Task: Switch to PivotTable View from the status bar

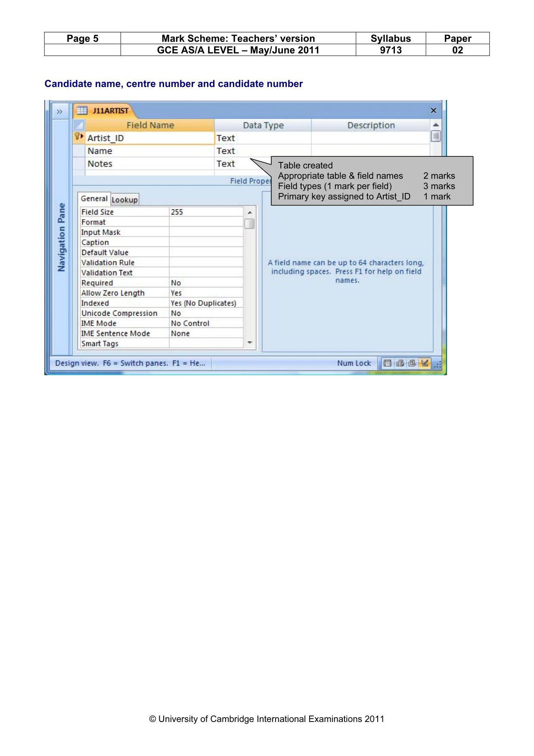Action: coord(400,363)
